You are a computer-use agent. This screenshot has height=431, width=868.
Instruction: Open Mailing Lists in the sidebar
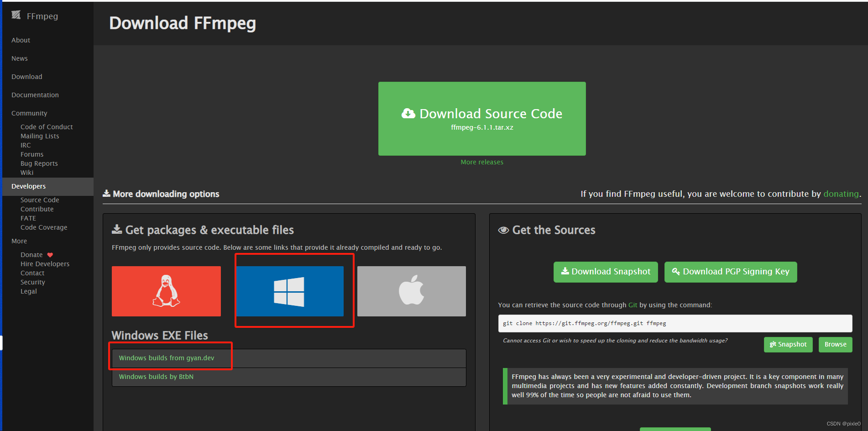point(40,136)
